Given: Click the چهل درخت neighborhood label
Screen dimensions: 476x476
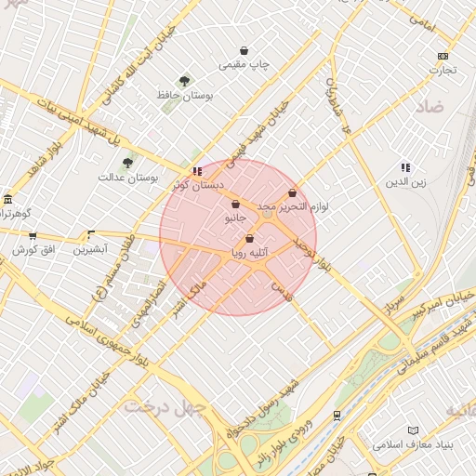Looking at the screenshot, I should pos(165,408).
